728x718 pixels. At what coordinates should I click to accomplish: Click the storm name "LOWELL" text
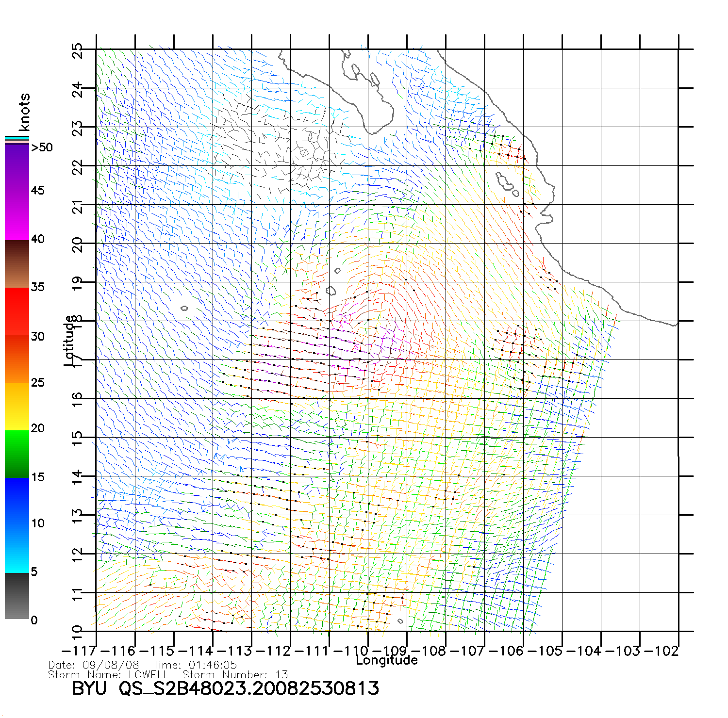(x=149, y=675)
